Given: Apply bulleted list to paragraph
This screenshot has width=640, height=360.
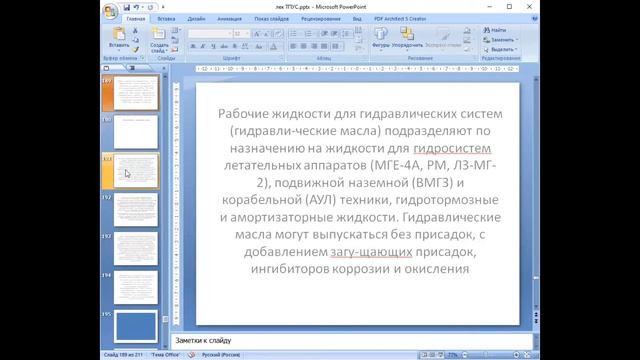Looking at the screenshot, I should click(x=293, y=33).
